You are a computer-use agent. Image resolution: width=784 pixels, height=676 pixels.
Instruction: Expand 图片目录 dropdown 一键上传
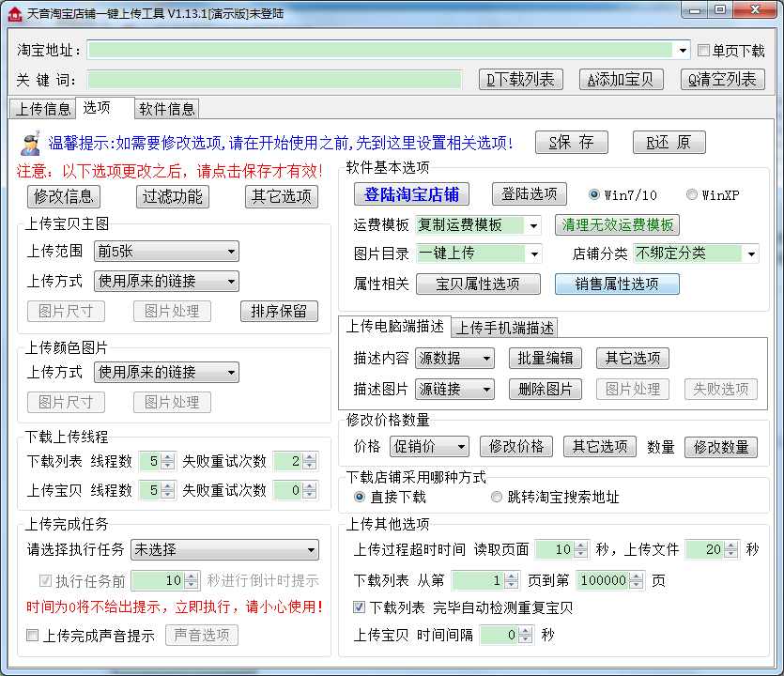[x=479, y=253]
